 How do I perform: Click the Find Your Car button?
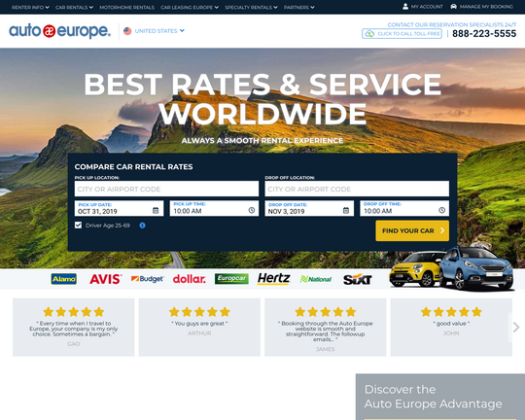412,230
